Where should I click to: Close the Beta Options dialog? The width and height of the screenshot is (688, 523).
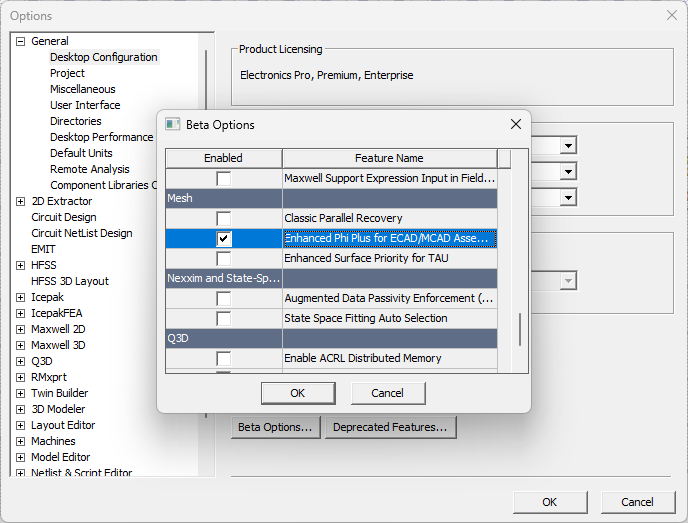point(516,124)
